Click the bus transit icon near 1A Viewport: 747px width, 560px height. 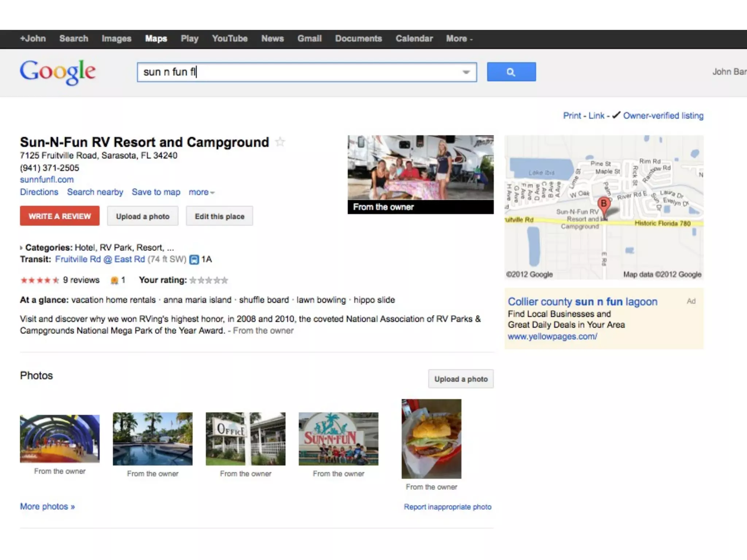point(194,260)
